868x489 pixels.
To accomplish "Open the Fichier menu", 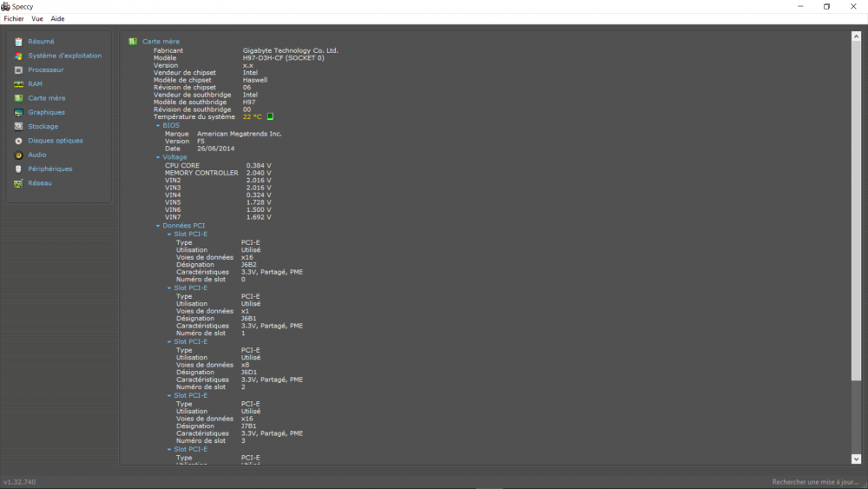I will (x=14, y=18).
